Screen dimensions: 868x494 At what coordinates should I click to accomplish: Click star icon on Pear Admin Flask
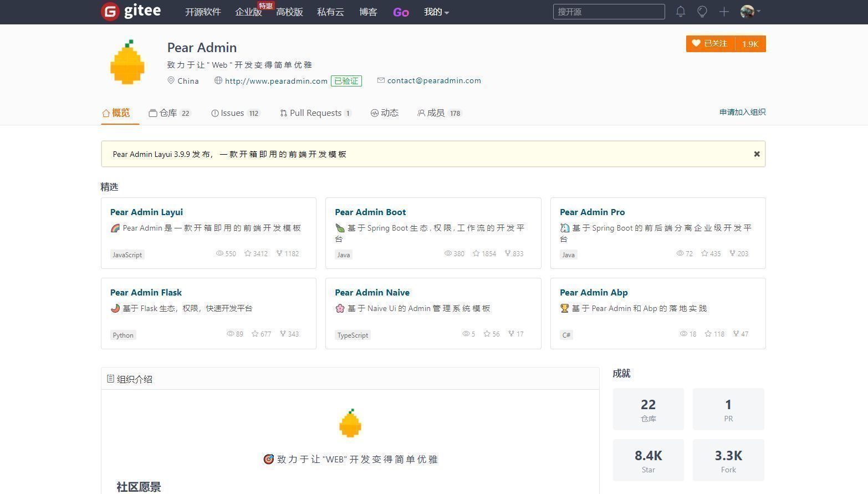point(255,334)
